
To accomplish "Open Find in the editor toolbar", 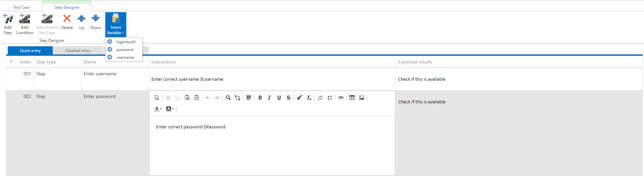I will point(228,98).
